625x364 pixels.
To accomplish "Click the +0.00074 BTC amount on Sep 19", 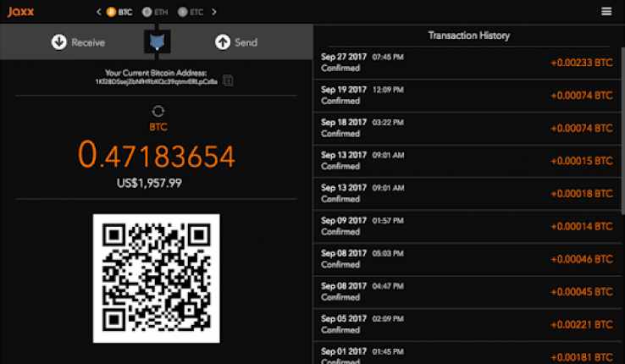I will tap(582, 95).
